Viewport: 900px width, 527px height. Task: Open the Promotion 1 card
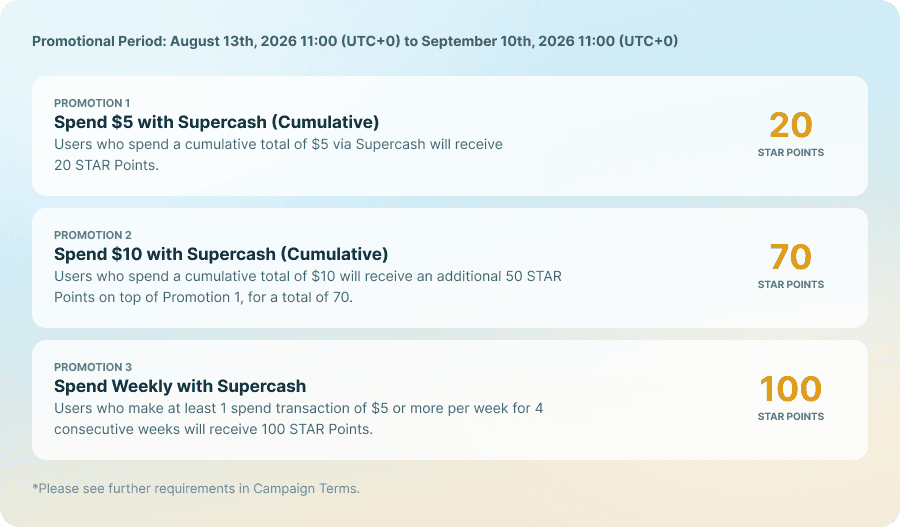click(450, 136)
